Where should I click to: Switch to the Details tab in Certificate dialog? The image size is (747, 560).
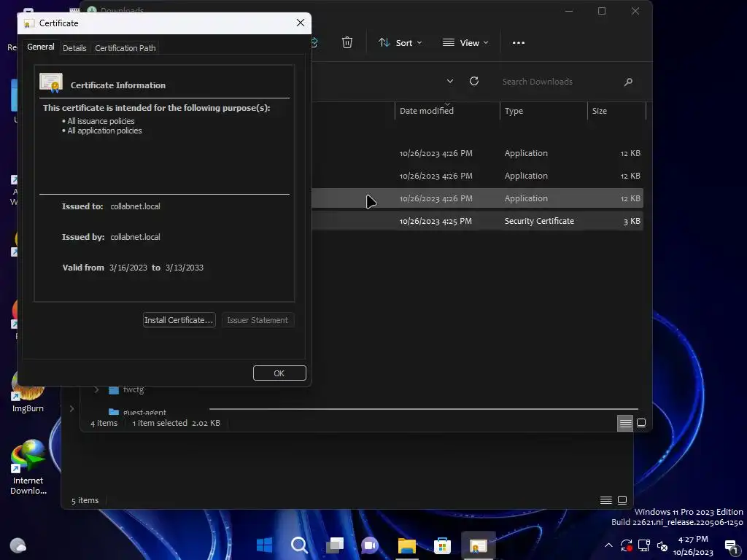point(74,48)
